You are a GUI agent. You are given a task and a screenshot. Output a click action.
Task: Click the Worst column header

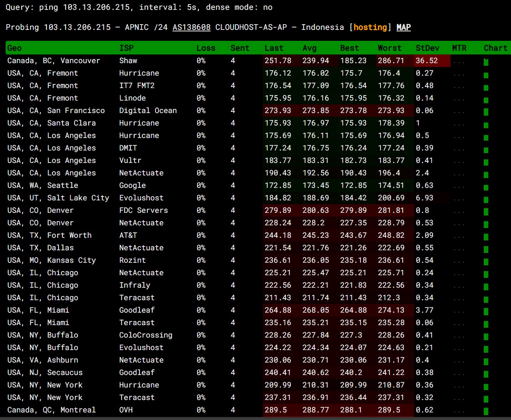click(x=390, y=48)
